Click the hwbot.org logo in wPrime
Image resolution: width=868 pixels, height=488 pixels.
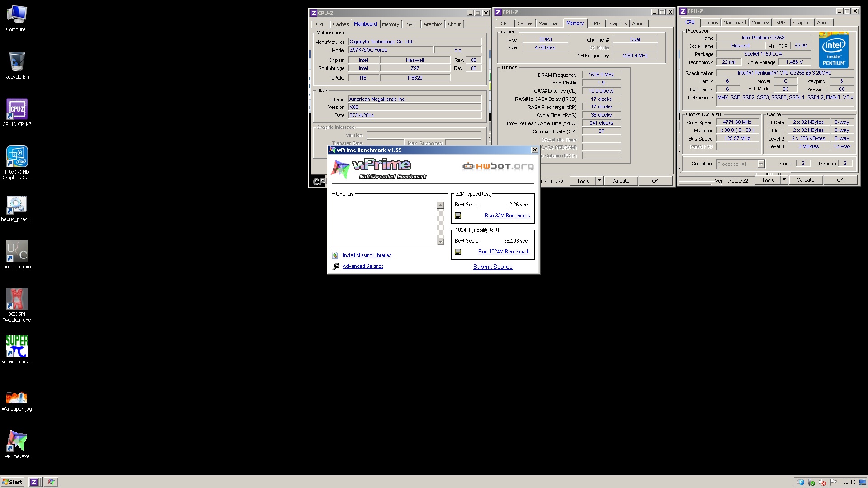coord(498,166)
